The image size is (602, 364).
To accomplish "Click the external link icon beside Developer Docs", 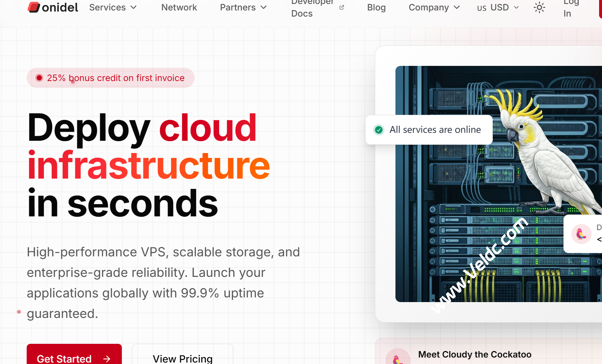I will coord(342,8).
